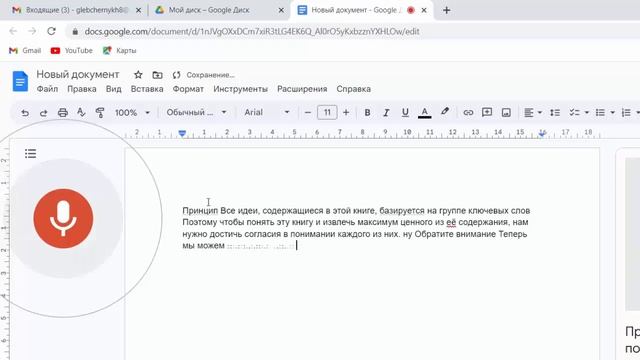Click the bulleted list icon
Image resolution: width=640 pixels, height=360 pixels.
(x=600, y=113)
